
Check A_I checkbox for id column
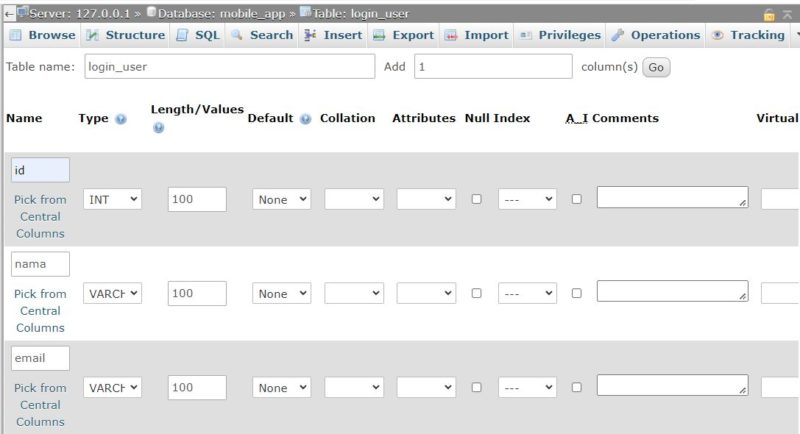(x=576, y=199)
